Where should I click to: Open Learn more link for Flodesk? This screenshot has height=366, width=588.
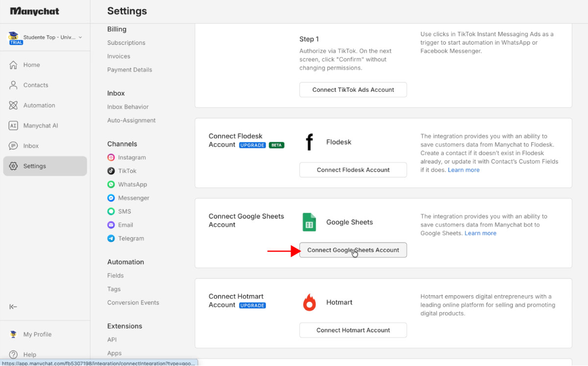[x=464, y=170]
